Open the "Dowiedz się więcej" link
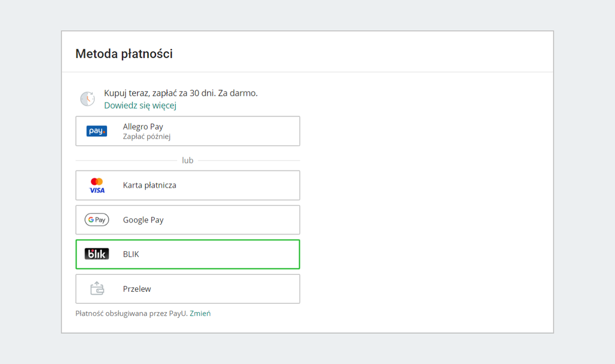Screen dimensions: 615x364 140,105
